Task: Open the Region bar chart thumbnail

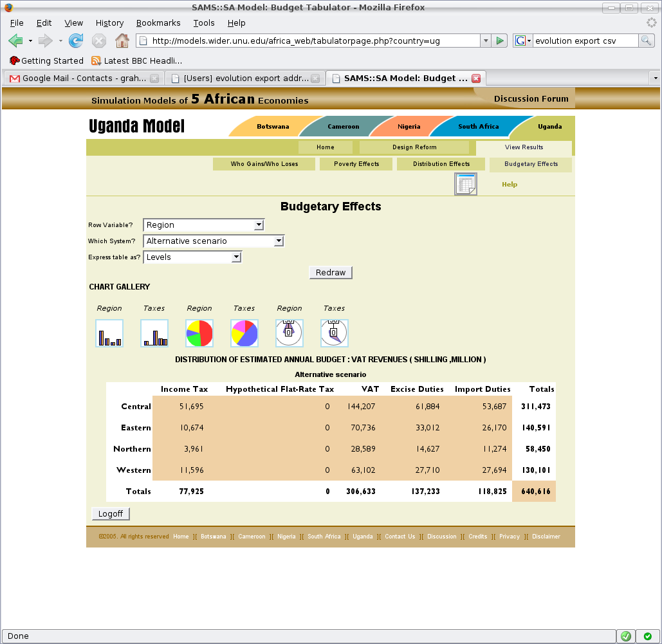Action: coord(109,333)
